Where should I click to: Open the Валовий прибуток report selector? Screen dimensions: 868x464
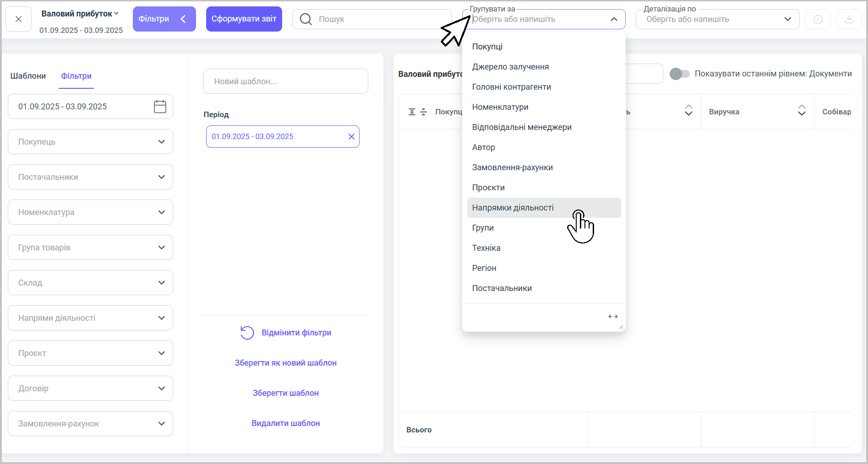[x=80, y=14]
